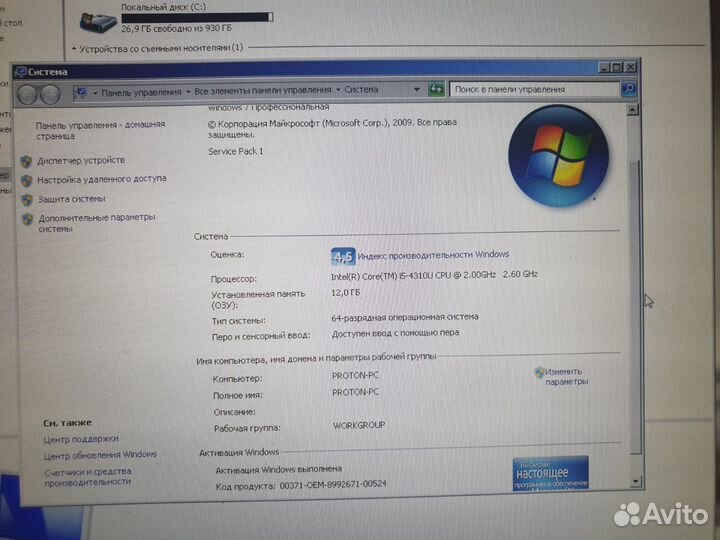Click Система breadcrumb in address bar
The height and width of the screenshot is (540, 720).
point(361,90)
